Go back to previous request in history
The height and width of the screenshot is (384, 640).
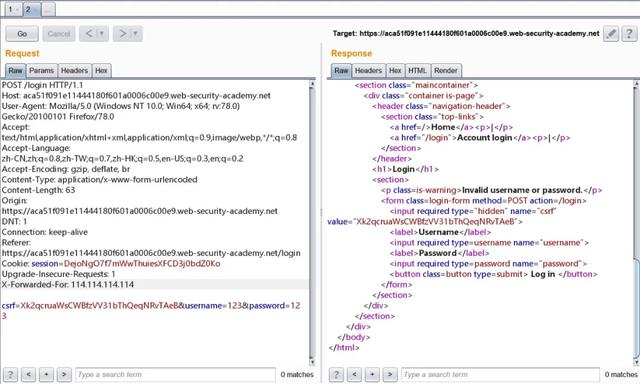(x=89, y=34)
